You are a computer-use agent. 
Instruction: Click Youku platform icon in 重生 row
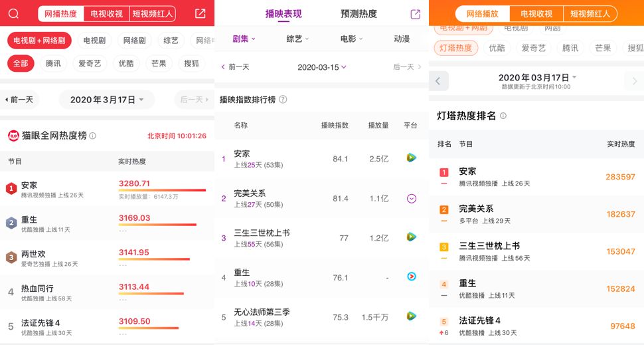click(x=412, y=277)
